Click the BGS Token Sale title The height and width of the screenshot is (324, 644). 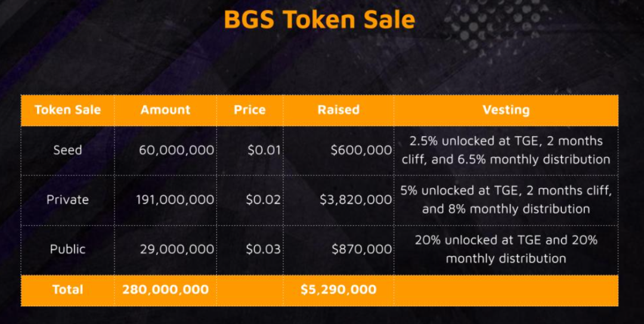click(320, 19)
